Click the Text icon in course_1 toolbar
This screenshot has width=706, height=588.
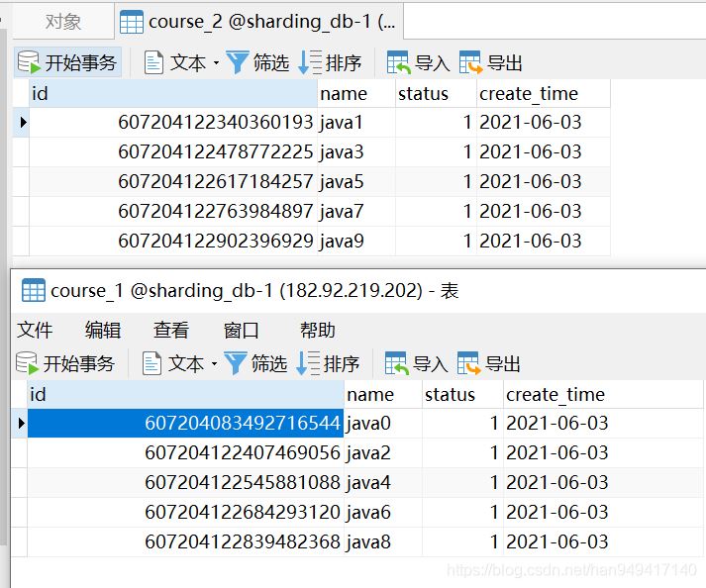151,363
